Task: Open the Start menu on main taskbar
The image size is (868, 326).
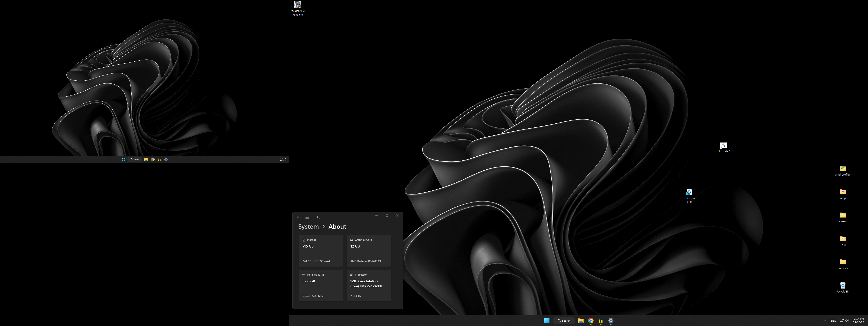Action: (x=547, y=321)
